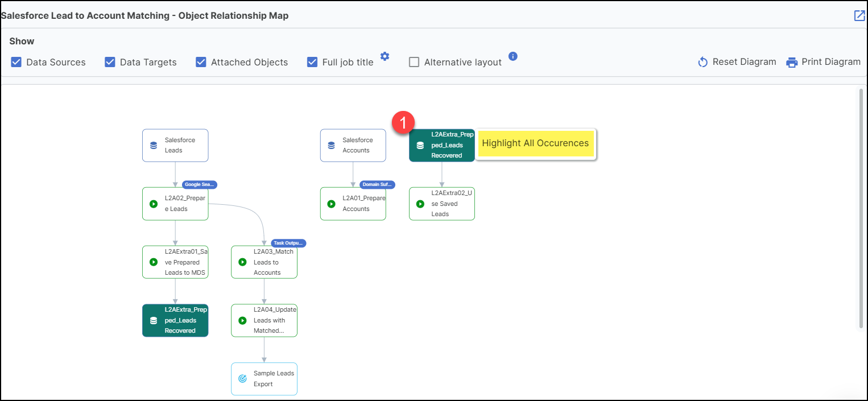Click the diagram vertical scrollbar

[861, 208]
